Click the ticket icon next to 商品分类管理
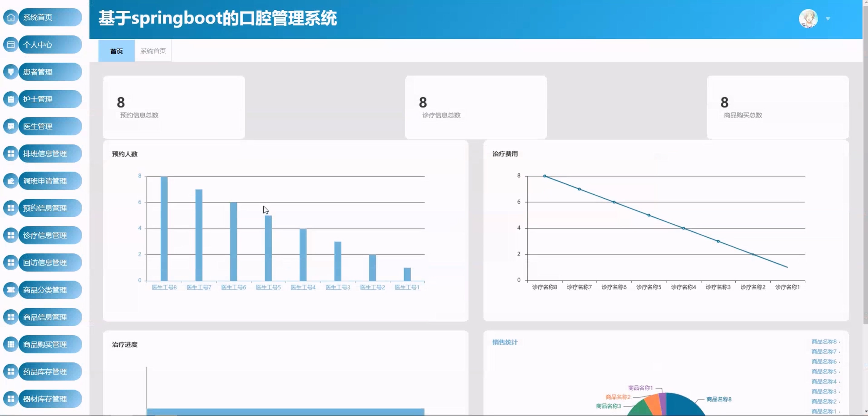This screenshot has width=868, height=416. (x=11, y=290)
